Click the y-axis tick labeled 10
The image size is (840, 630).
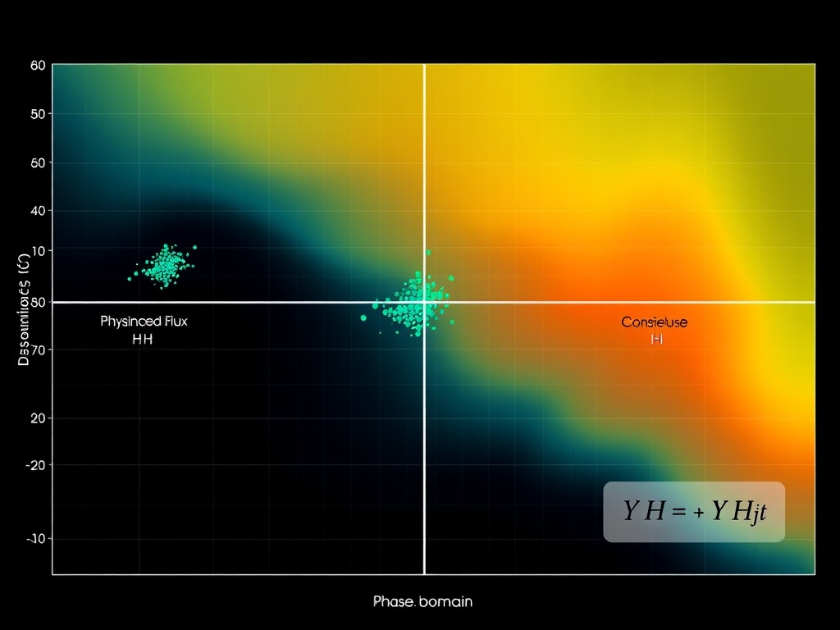[36, 250]
